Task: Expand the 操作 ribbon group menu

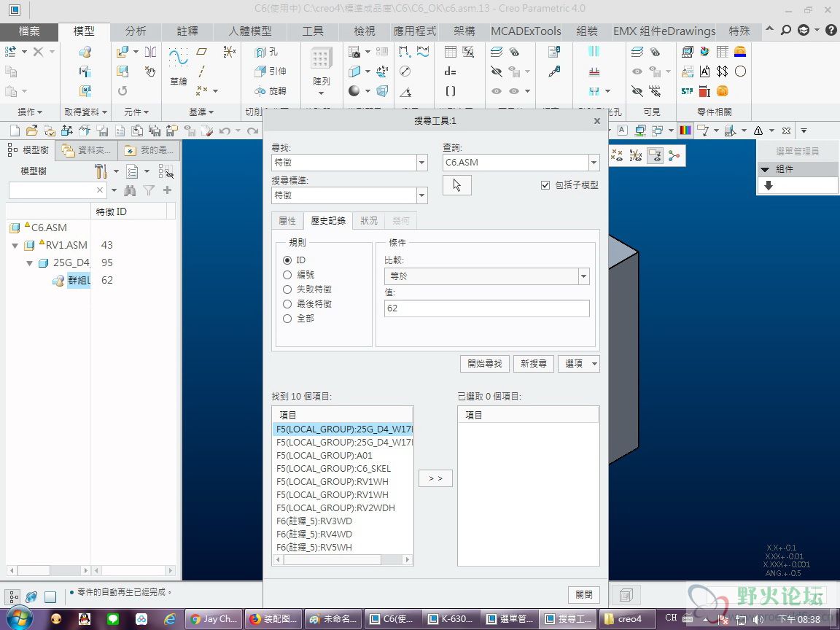Action: [29, 112]
